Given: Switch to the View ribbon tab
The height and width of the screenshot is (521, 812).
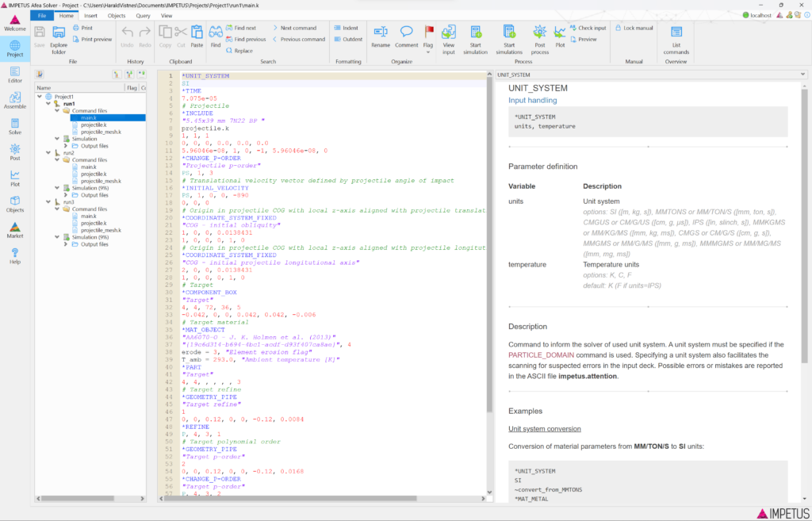Looking at the screenshot, I should [x=167, y=16].
